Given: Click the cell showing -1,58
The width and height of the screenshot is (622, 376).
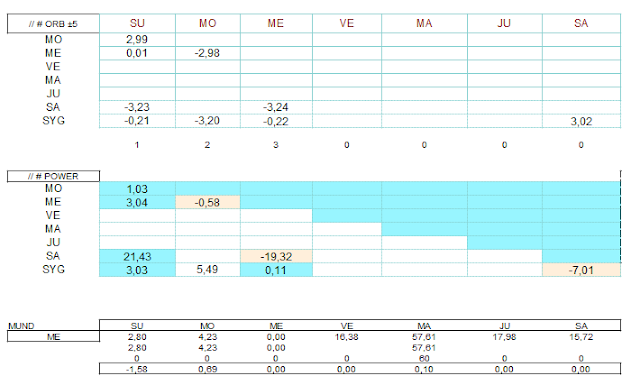Looking at the screenshot, I should (137, 369).
